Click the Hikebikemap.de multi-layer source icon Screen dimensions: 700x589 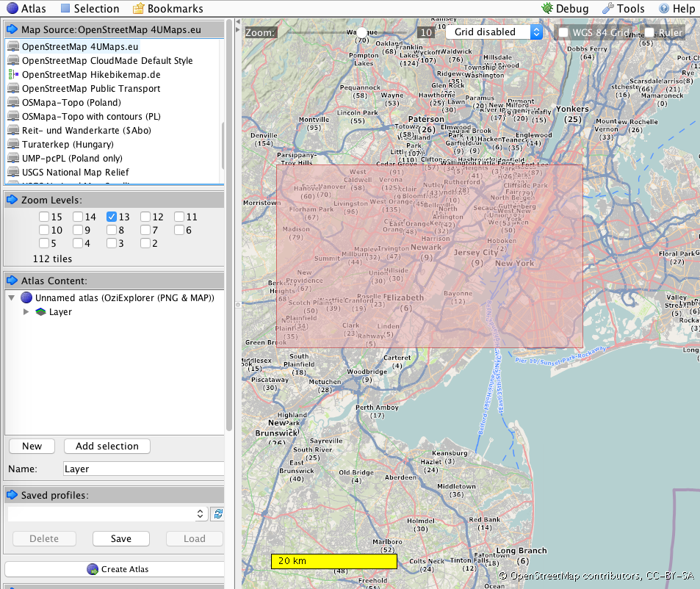(13, 74)
